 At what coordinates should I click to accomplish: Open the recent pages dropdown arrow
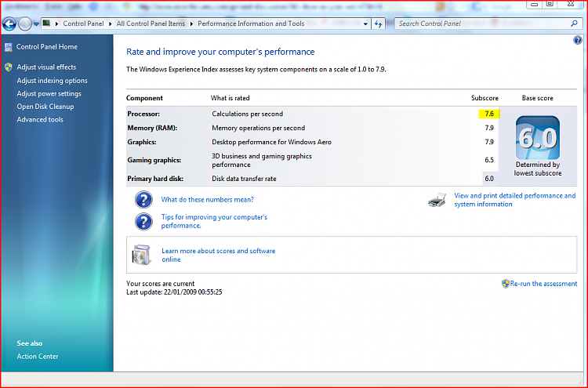click(x=36, y=24)
